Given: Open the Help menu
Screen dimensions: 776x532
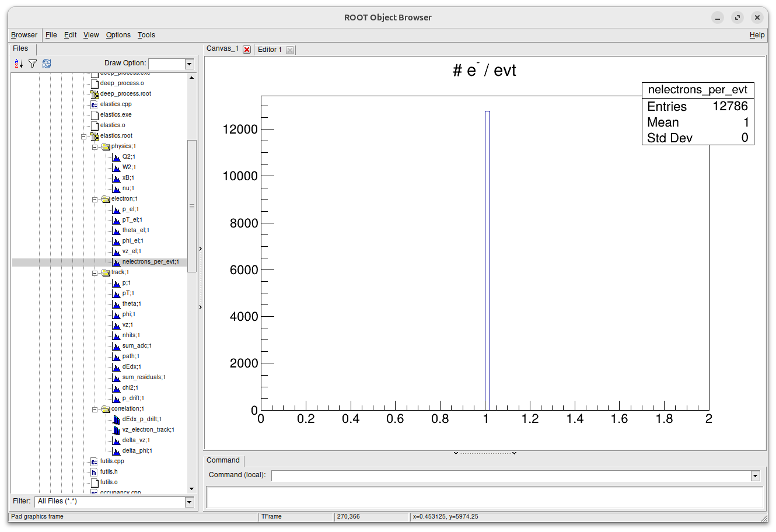Looking at the screenshot, I should pos(757,35).
